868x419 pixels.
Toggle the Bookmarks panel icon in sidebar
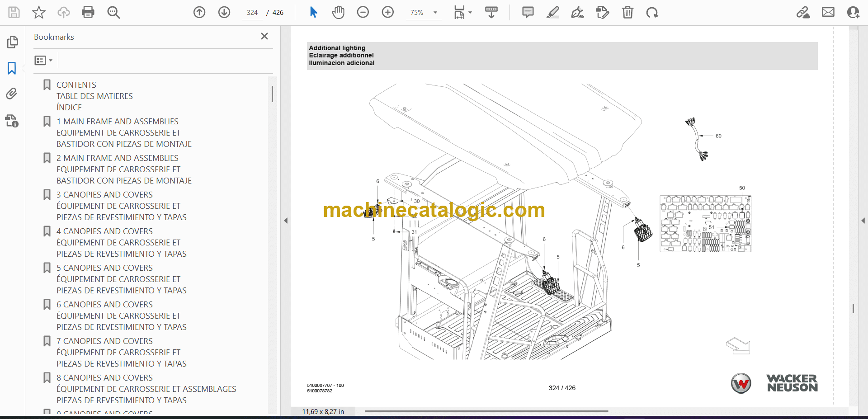click(12, 68)
